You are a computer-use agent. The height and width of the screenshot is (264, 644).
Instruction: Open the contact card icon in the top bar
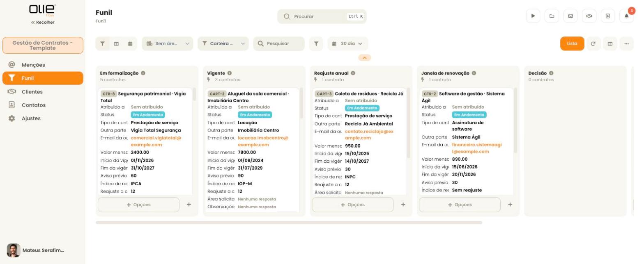tap(608, 16)
